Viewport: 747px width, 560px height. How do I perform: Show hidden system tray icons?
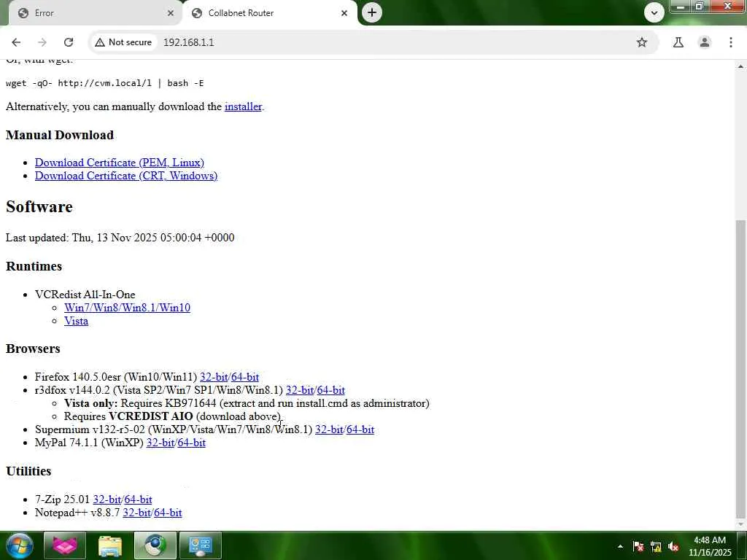620,546
